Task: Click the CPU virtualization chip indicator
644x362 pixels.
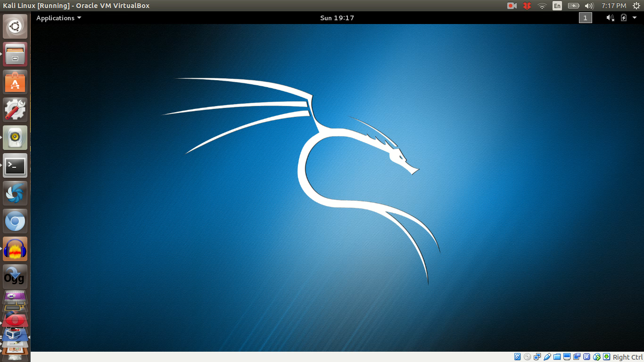Action: (587, 357)
